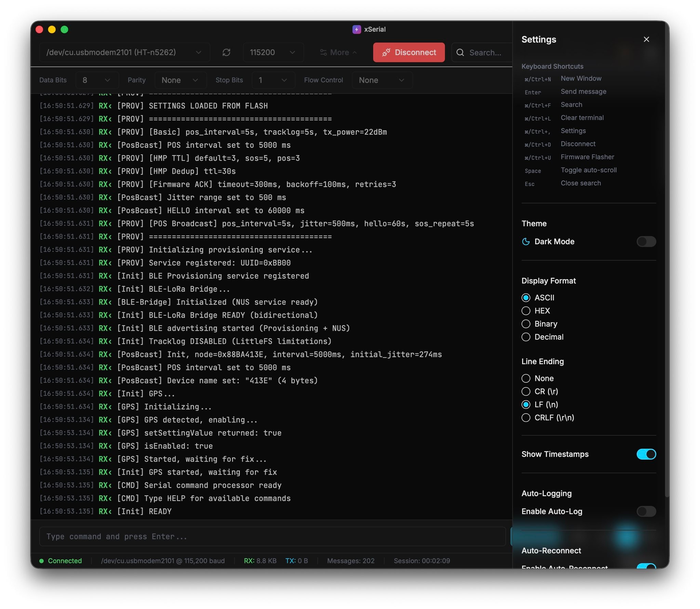
Task: Toggle the Show Timestamps switch
Action: coord(646,454)
